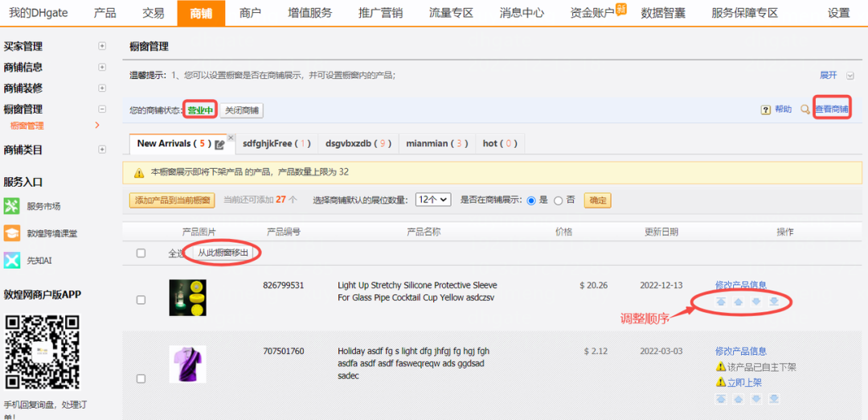Move product 826799531 to top
868x420 pixels.
(721, 302)
